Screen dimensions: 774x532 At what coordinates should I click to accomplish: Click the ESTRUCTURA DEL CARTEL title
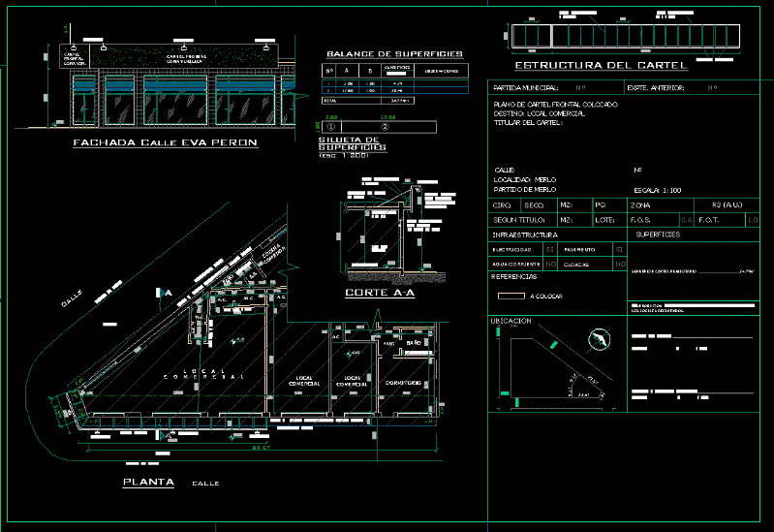(x=601, y=65)
